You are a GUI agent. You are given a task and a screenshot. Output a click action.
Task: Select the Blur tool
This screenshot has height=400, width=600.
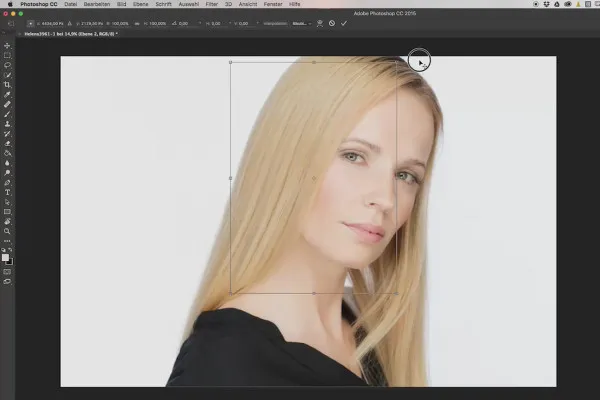point(7,163)
